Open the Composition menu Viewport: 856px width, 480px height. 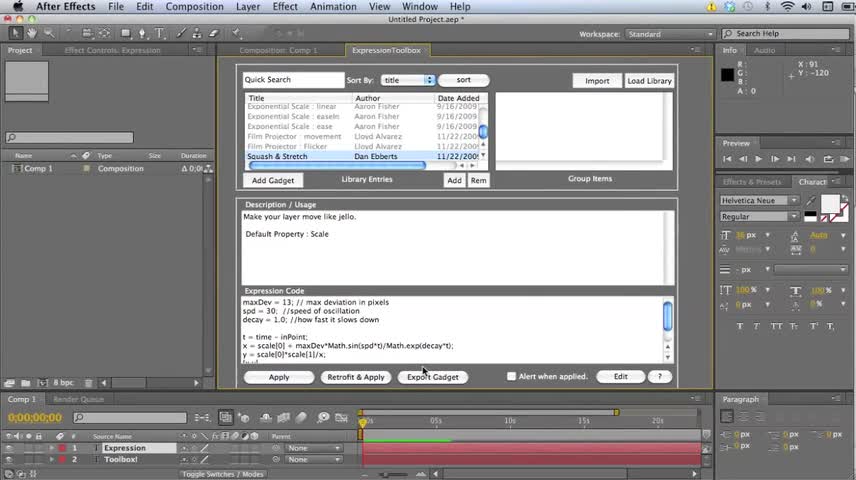(x=194, y=7)
